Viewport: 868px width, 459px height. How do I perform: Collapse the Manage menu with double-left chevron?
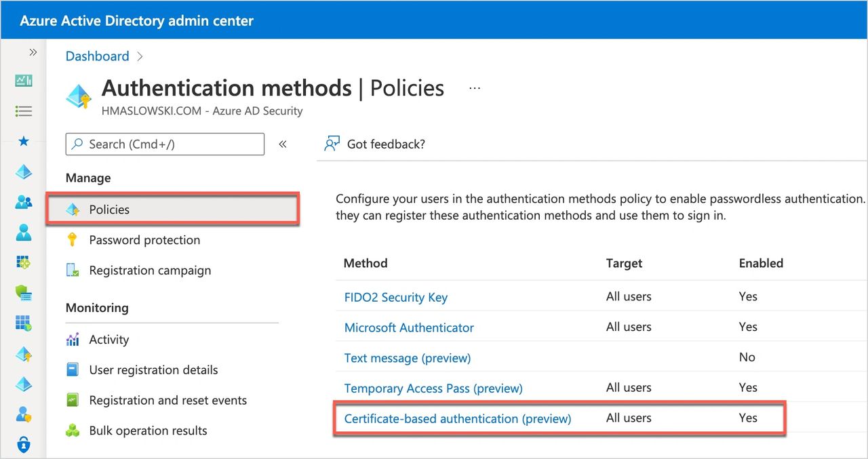pyautogui.click(x=283, y=144)
